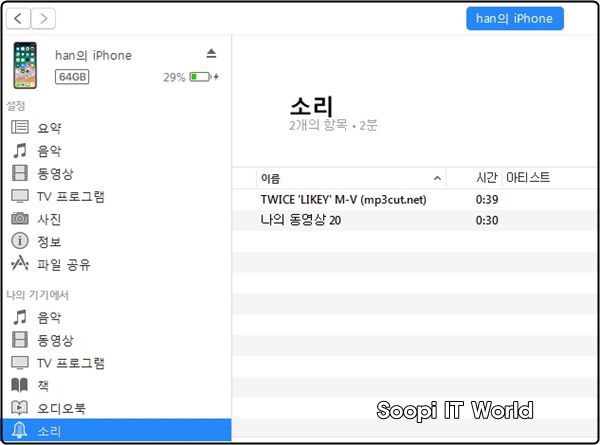
Task: Click the audiobook icon for 오디오북
Action: tap(20, 408)
